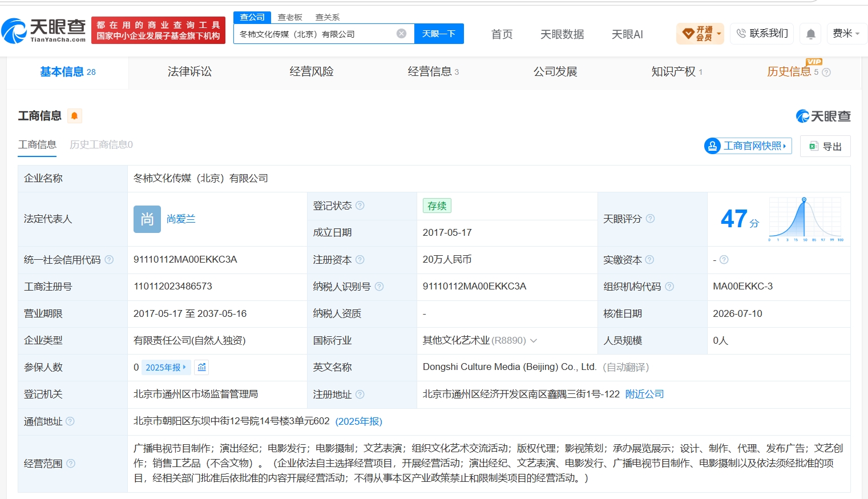
Task: Switch to 知识产权 tab
Action: pos(677,72)
